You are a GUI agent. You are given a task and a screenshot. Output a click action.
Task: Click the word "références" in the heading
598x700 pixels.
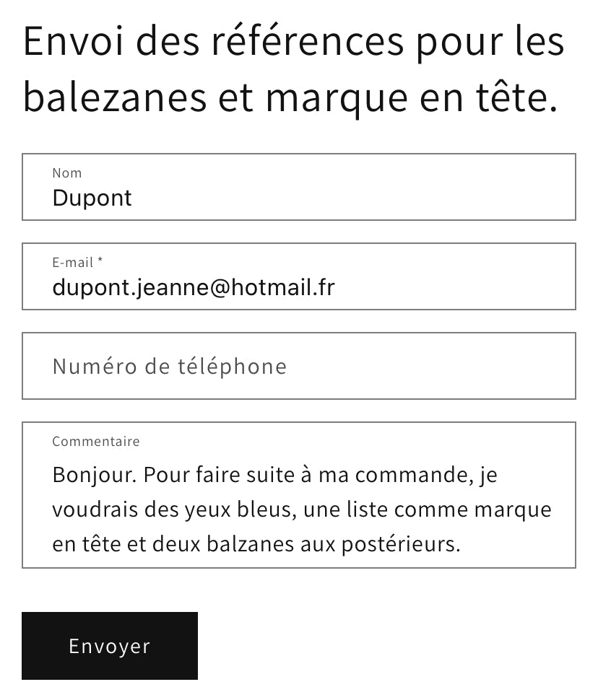[x=308, y=43]
